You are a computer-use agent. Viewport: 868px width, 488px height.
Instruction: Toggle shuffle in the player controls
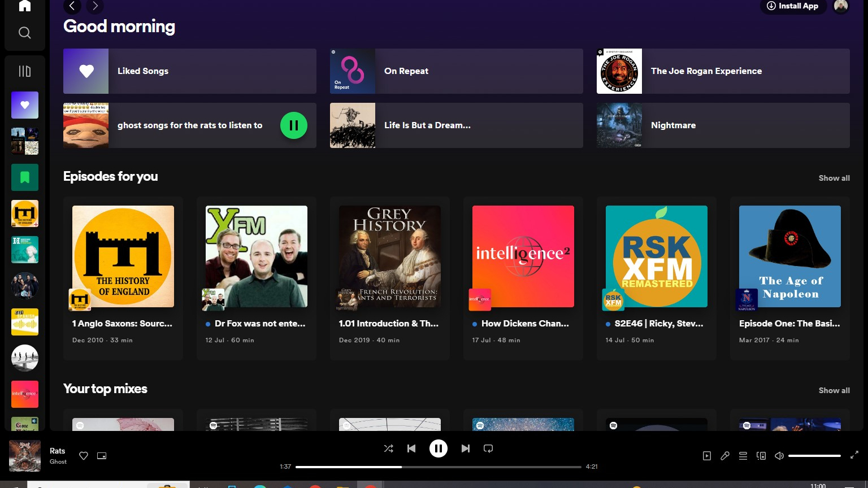[388, 448]
